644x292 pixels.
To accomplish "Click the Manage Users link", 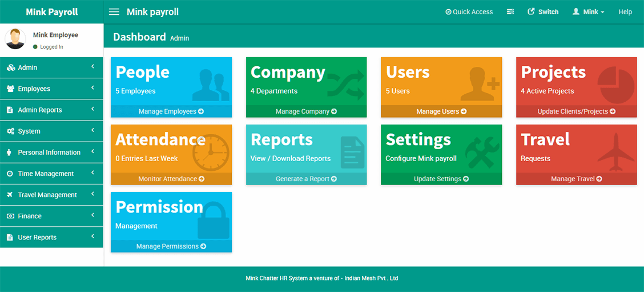I will tap(441, 111).
